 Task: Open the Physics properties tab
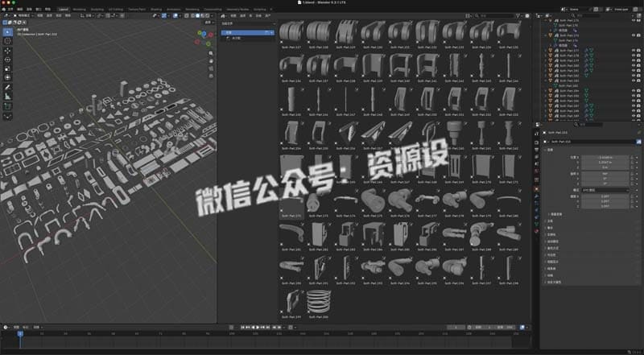(x=536, y=209)
